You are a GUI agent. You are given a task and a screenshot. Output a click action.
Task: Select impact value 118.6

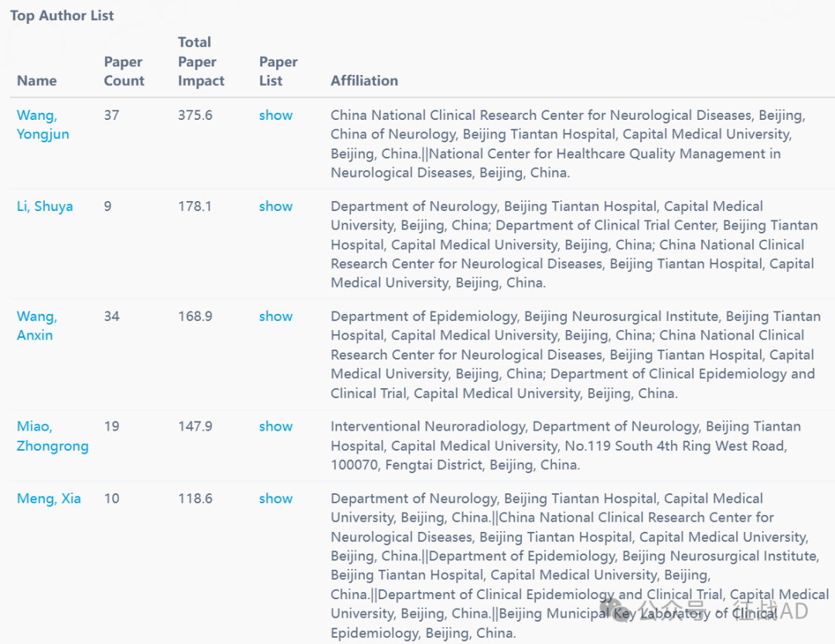[195, 499]
